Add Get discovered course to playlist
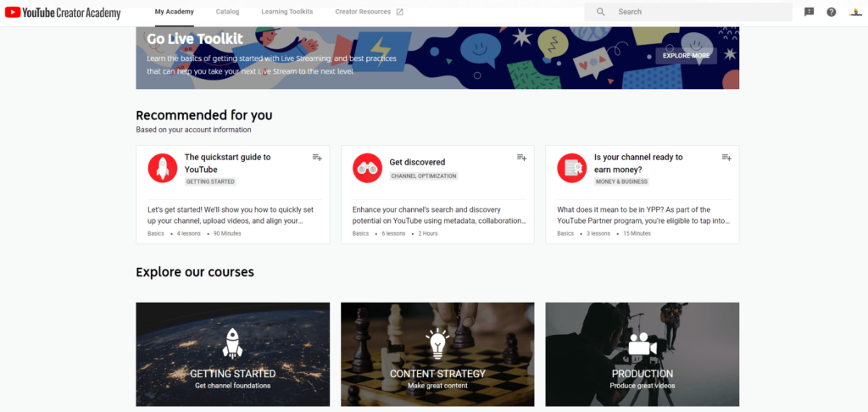The image size is (868, 412). pos(521,158)
